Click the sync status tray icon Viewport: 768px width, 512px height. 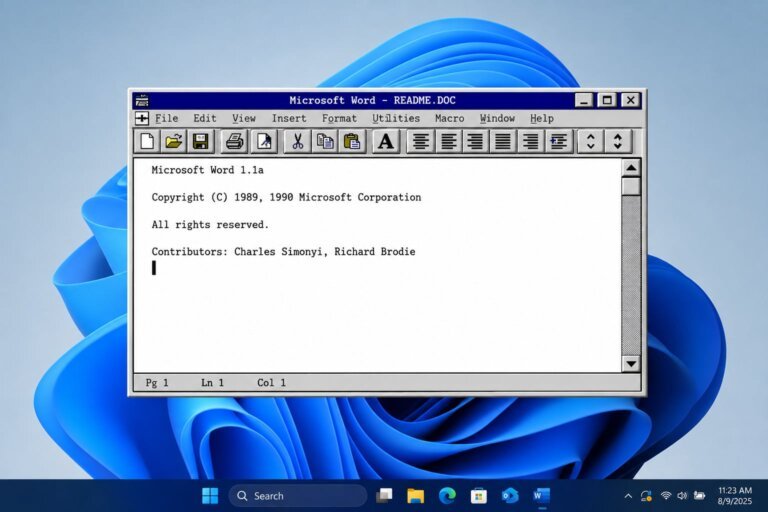point(646,496)
